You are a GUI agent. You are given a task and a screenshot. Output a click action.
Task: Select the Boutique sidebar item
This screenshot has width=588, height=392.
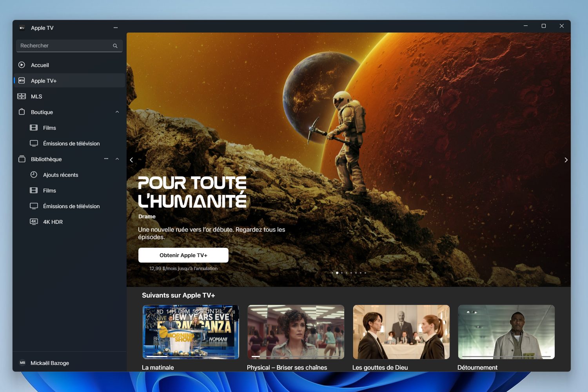click(69, 112)
